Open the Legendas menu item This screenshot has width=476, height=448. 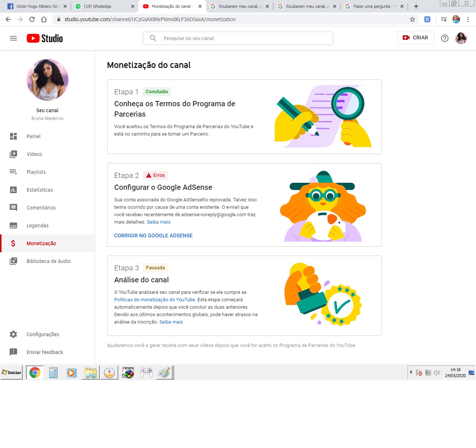48,225
